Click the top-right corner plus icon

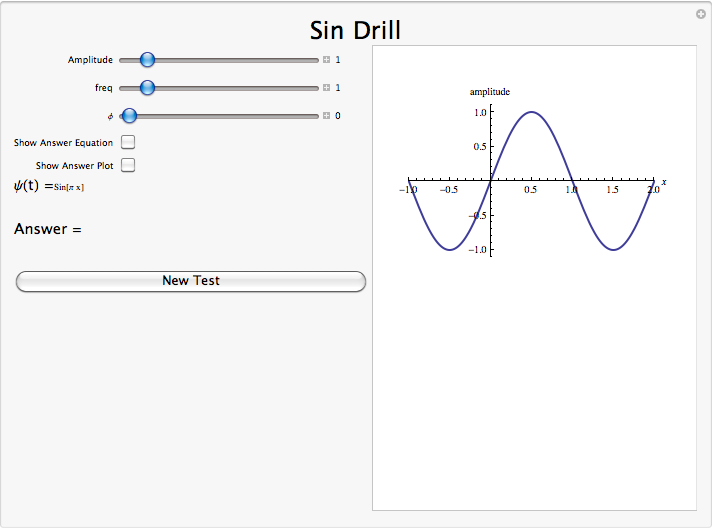point(700,14)
